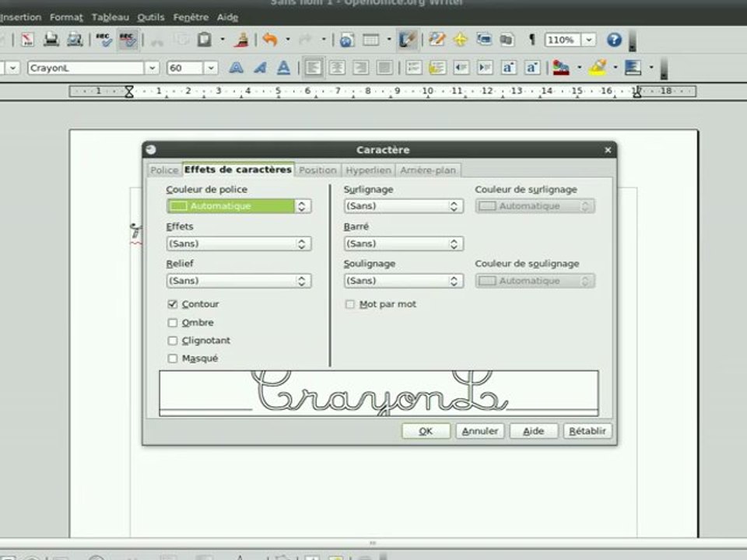Open the Navigator compass icon

(x=460, y=40)
